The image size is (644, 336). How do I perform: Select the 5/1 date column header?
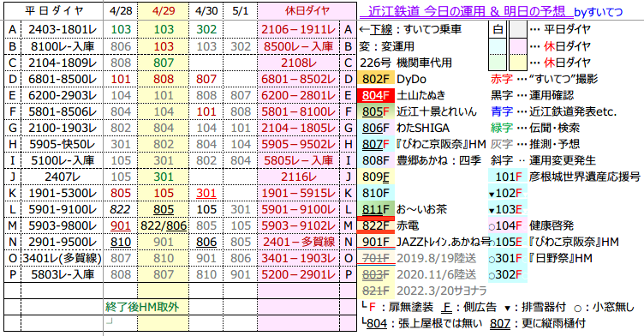(241, 11)
